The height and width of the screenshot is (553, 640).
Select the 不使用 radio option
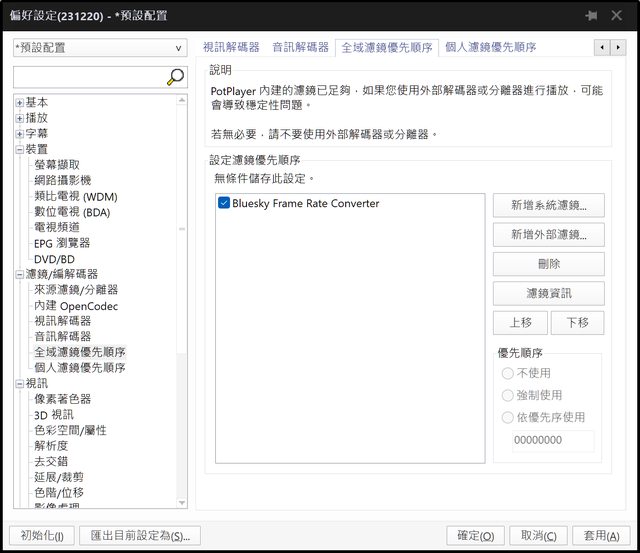point(507,373)
